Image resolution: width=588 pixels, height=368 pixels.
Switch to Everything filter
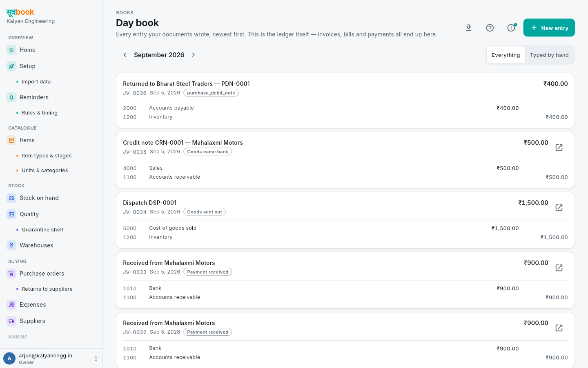click(506, 55)
